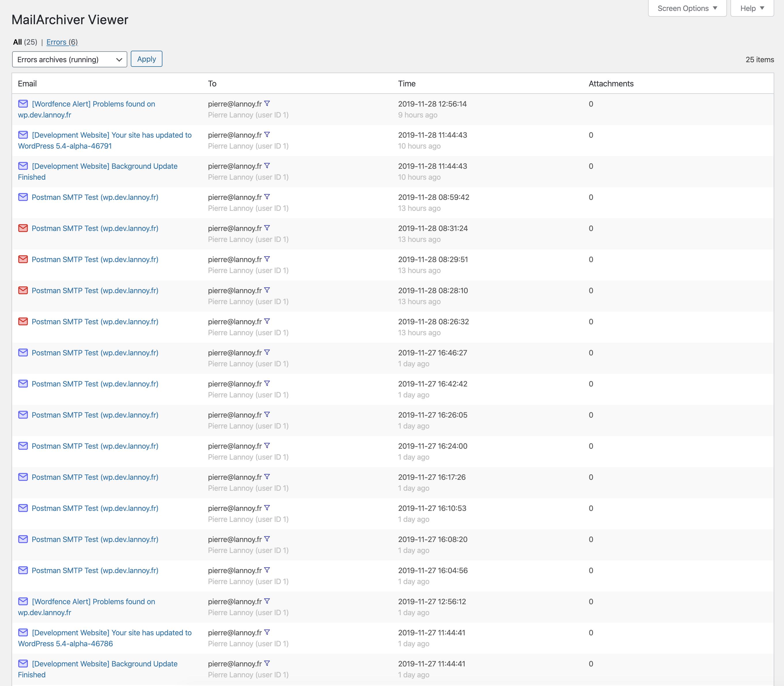Switch to the Errors (6) view
This screenshot has height=686, width=784.
62,42
